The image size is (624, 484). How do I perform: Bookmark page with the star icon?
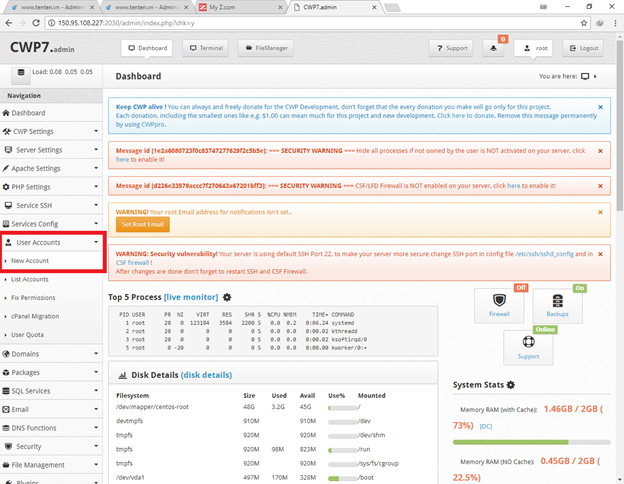tap(584, 23)
